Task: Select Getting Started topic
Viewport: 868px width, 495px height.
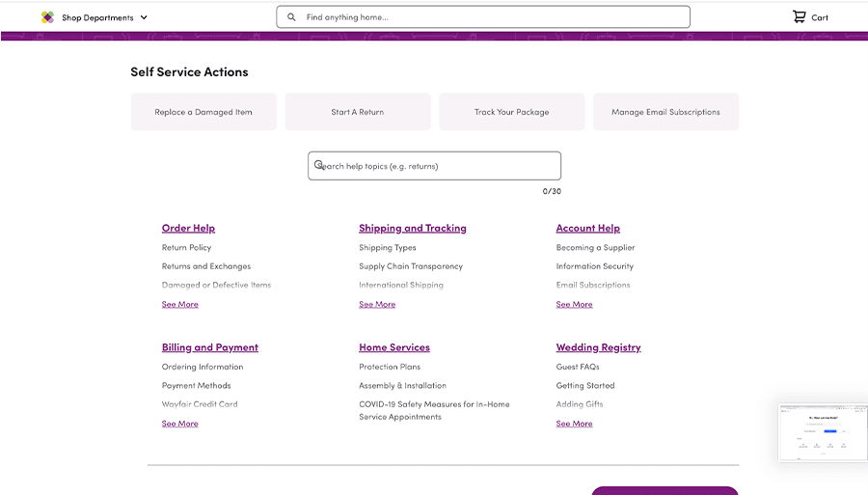Action: 585,385
